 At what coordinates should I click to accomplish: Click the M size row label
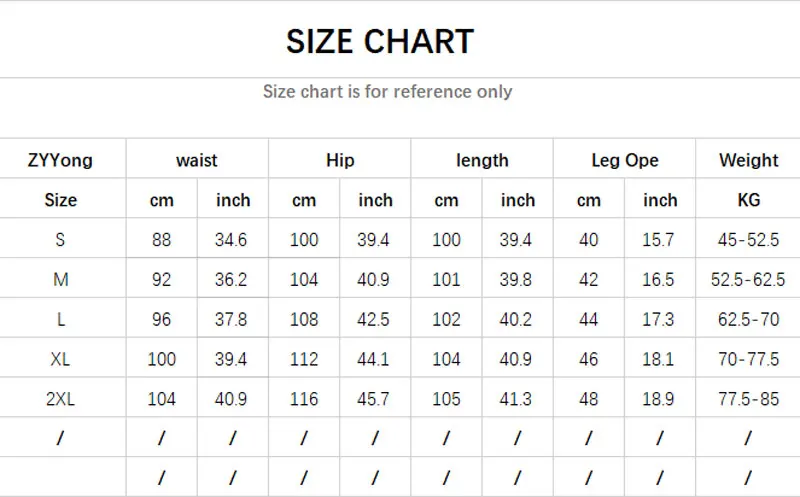60,279
